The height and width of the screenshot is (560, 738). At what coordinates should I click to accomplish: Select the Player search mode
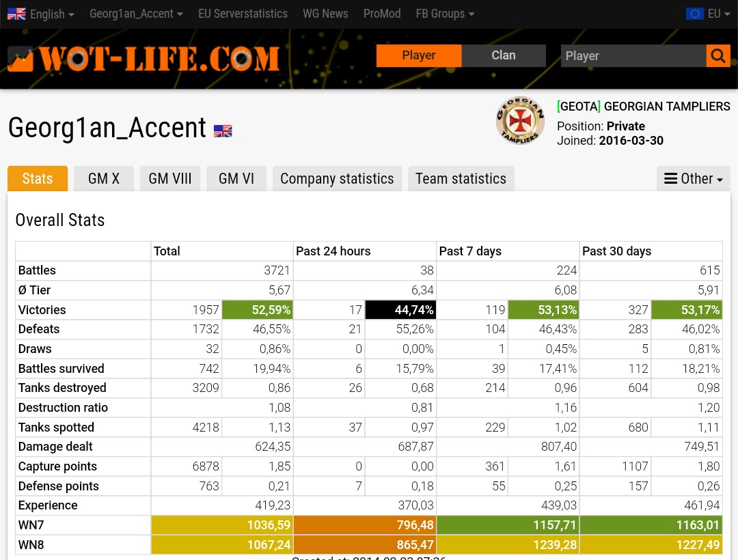click(x=419, y=55)
